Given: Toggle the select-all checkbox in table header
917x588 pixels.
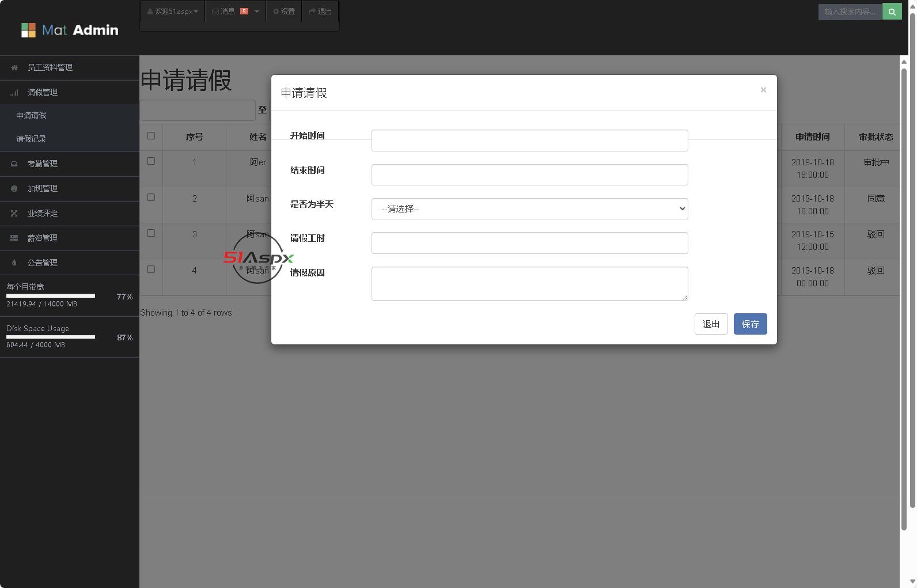Looking at the screenshot, I should 151,136.
